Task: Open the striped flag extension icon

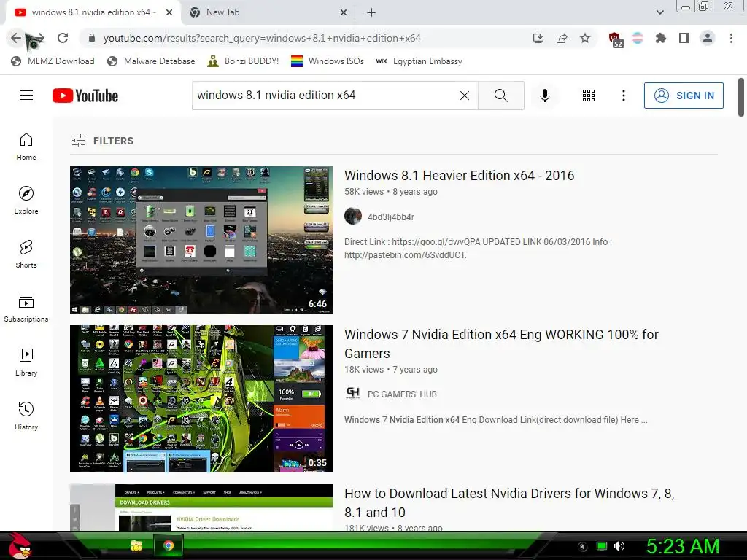Action: [638, 38]
